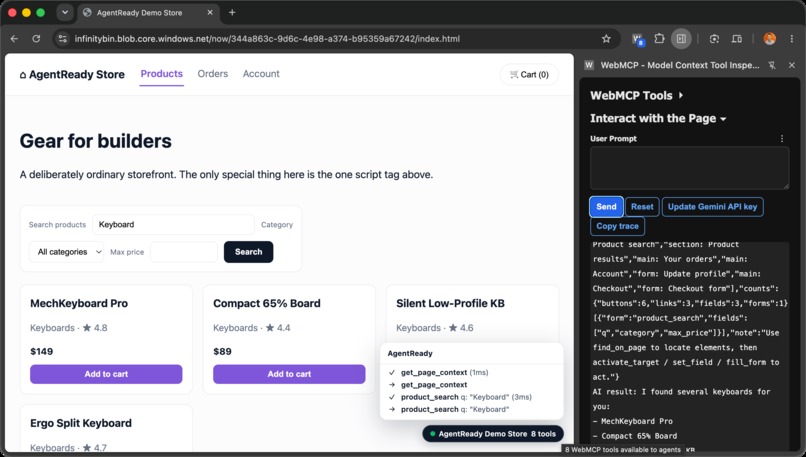Click the AgentReady Store logo

(x=72, y=75)
